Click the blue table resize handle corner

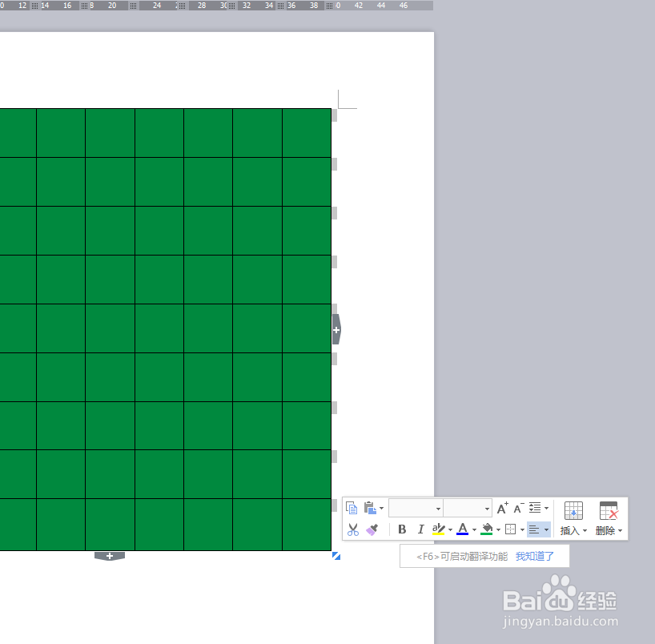pos(336,556)
